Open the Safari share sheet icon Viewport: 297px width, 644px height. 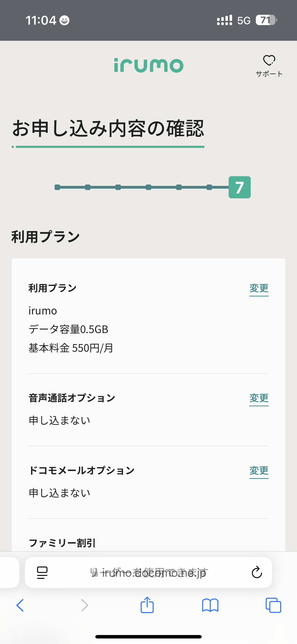[147, 605]
